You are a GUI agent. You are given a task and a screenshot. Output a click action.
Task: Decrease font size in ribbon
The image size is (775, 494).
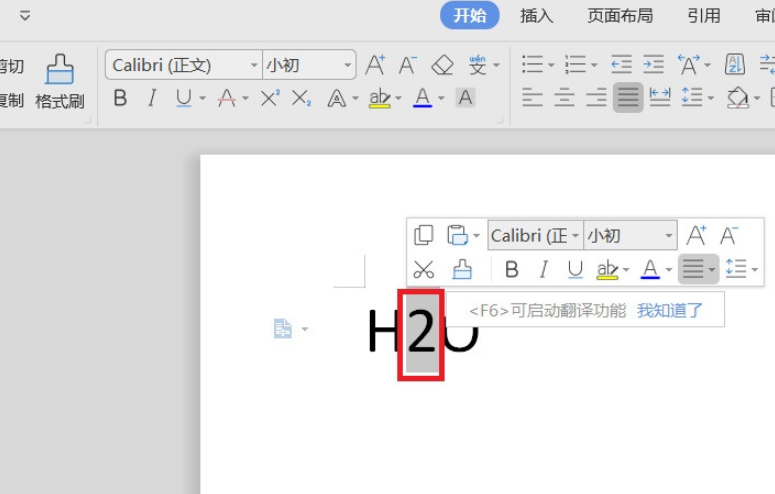pos(407,65)
